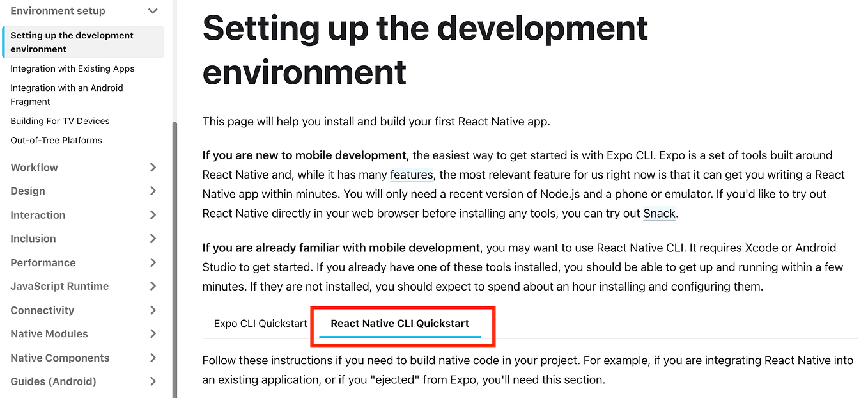Switch to the Expo CLI Quickstart tab
The width and height of the screenshot is (868, 398).
pos(260,323)
